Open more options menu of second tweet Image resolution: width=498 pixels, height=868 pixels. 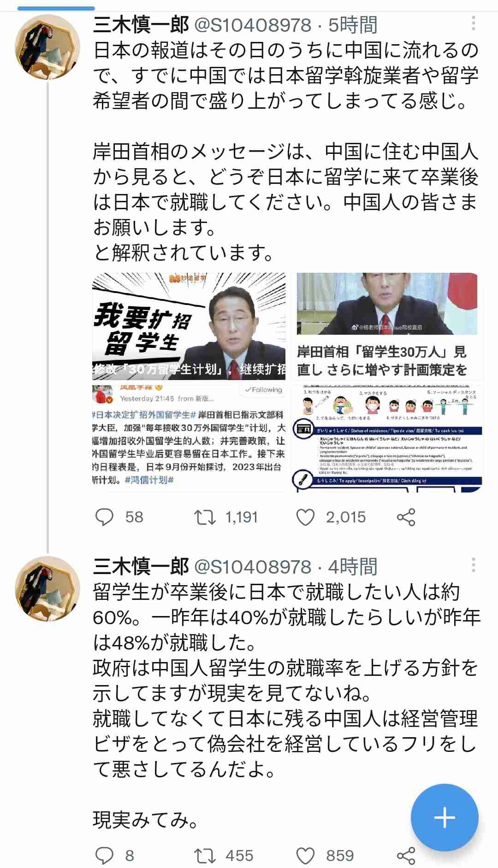point(474,565)
